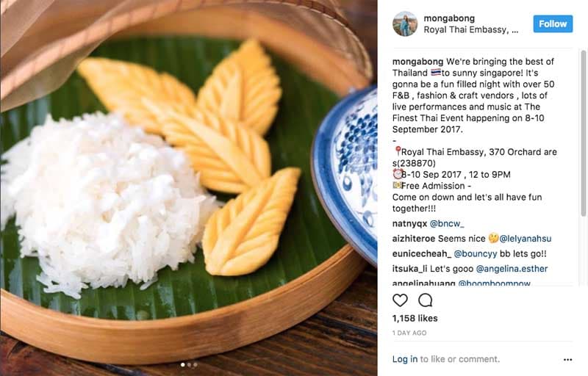The image size is (588, 376).
Task: Open mongabong's profile picture
Action: click(x=405, y=23)
